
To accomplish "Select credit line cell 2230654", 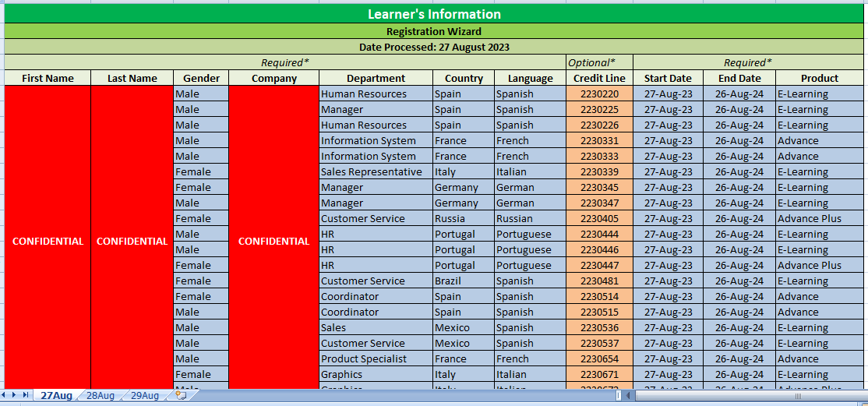I will coord(599,358).
